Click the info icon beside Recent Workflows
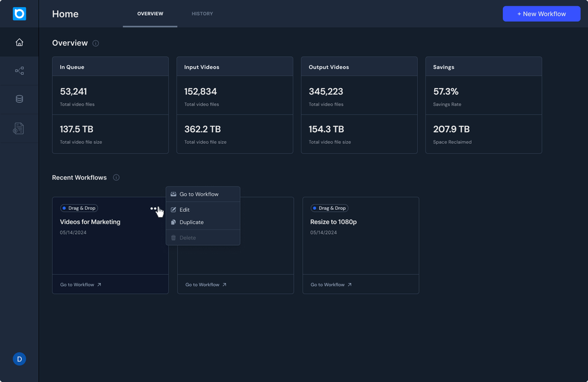588x382 pixels. [116, 178]
